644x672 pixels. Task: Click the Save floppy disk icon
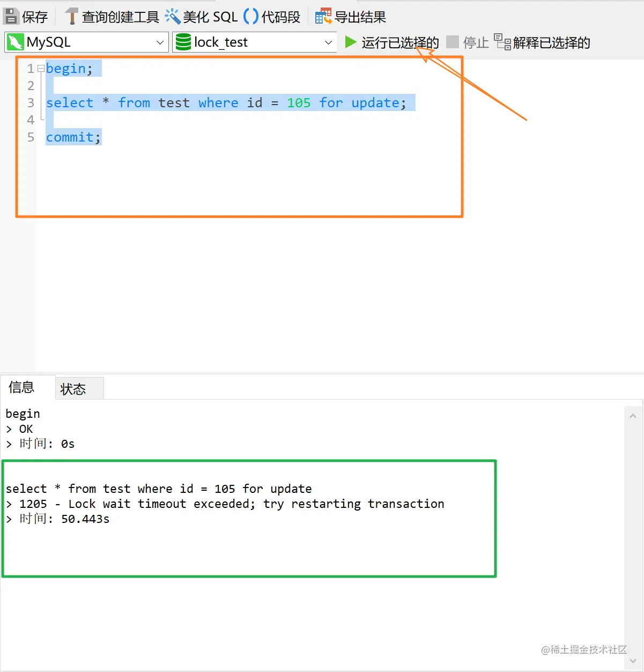(11, 17)
